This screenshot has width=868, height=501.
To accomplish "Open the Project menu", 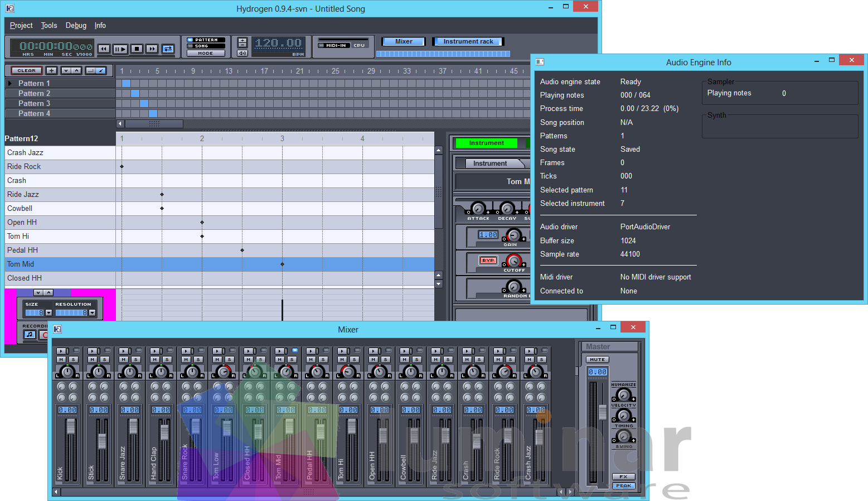I will tap(21, 25).
